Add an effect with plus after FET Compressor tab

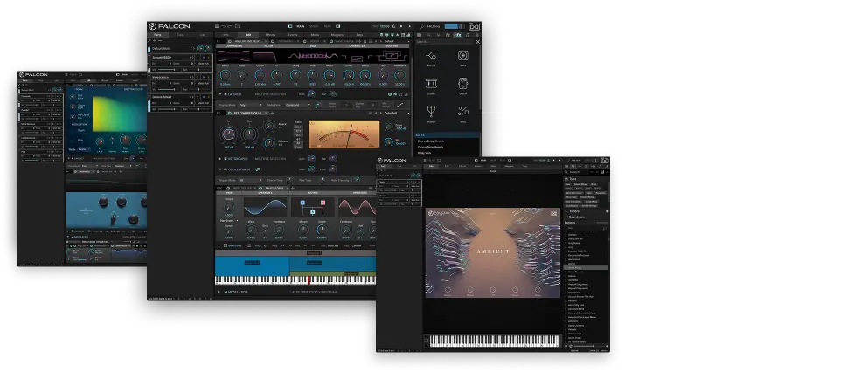[273, 114]
